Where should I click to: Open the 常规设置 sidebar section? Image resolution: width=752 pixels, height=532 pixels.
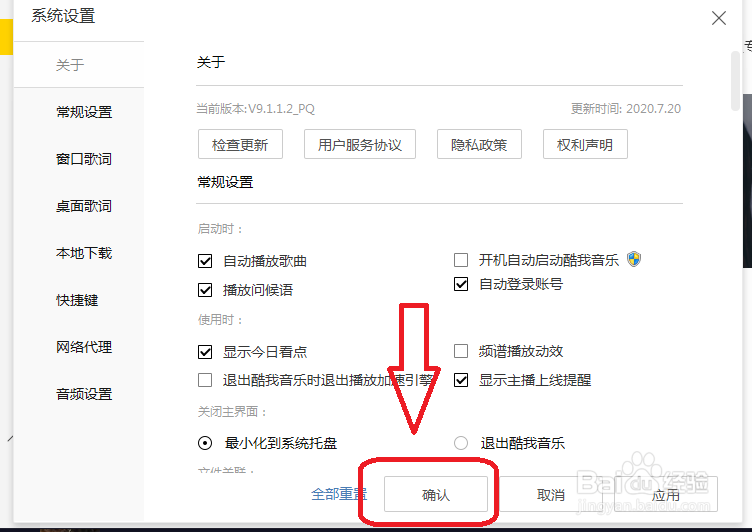84,112
